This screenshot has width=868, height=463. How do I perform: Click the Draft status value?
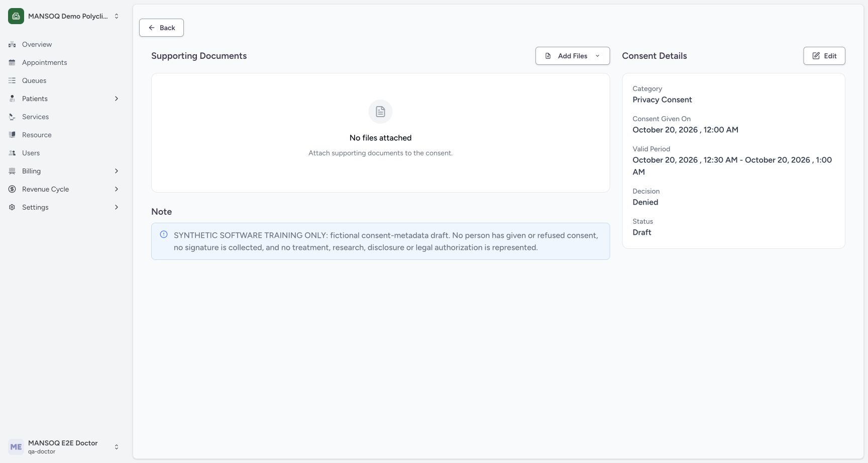pos(642,232)
